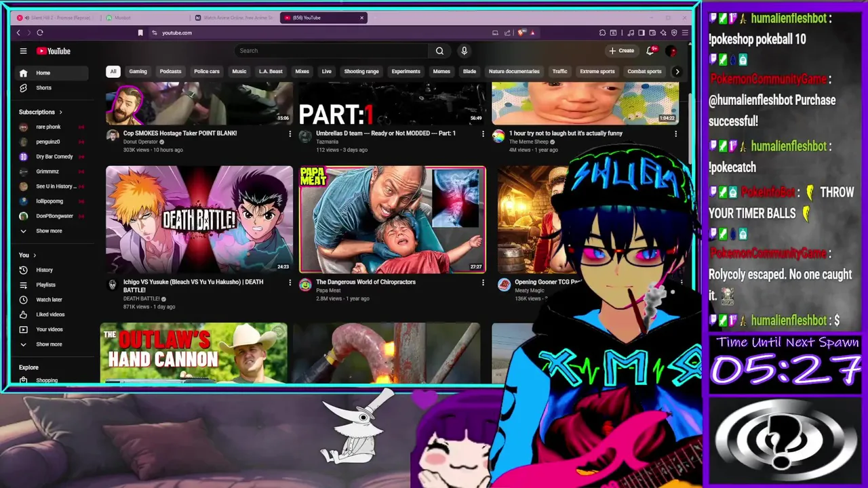868x488 pixels.
Task: Open Watch later in sidebar
Action: click(x=50, y=300)
